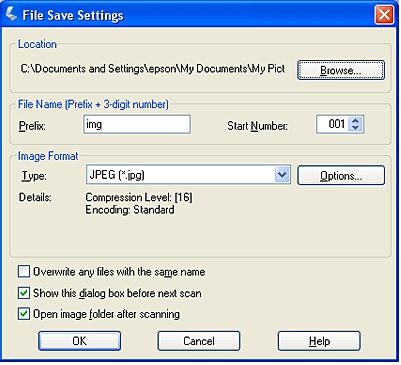Screen dimensions: 401x365
Task: Open the Browse folder chooser
Action: (x=341, y=70)
